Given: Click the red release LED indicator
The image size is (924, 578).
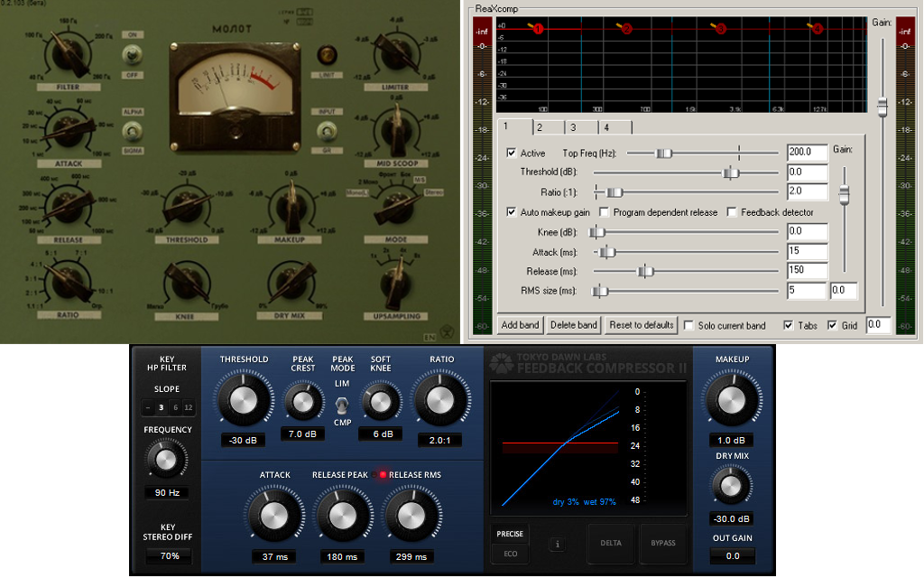Looking at the screenshot, I should point(382,475).
